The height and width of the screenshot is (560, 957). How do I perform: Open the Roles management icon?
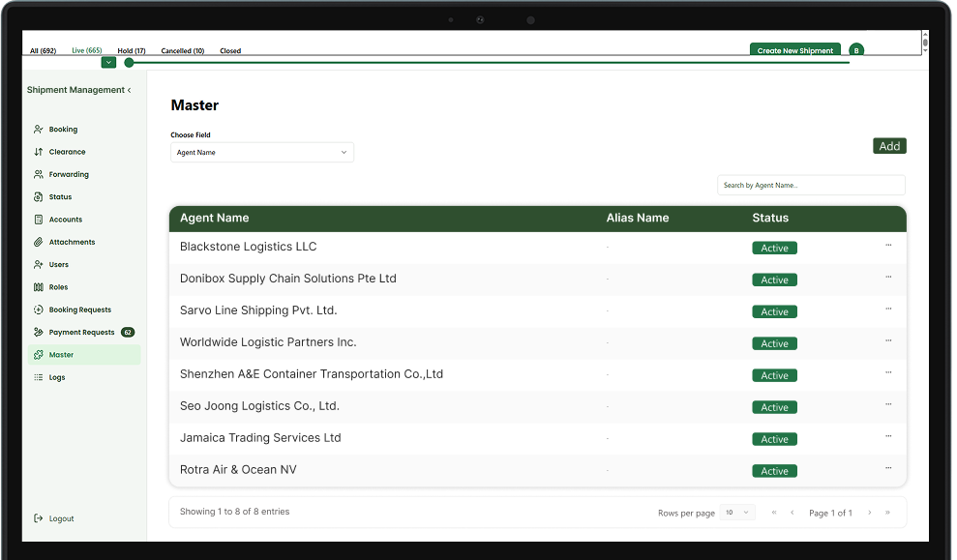point(39,286)
